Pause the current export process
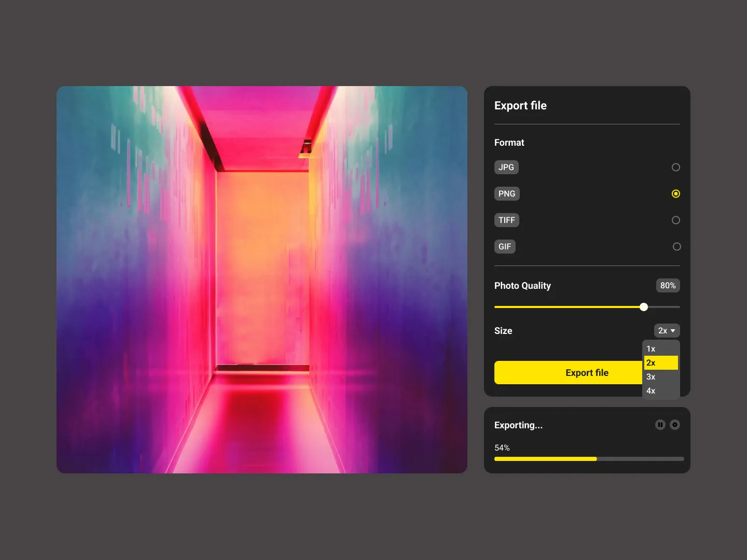747x560 pixels. (x=660, y=425)
